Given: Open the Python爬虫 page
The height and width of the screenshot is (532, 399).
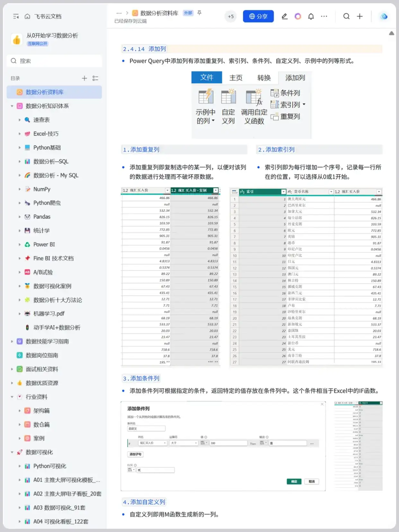Looking at the screenshot, I should click(x=47, y=203).
